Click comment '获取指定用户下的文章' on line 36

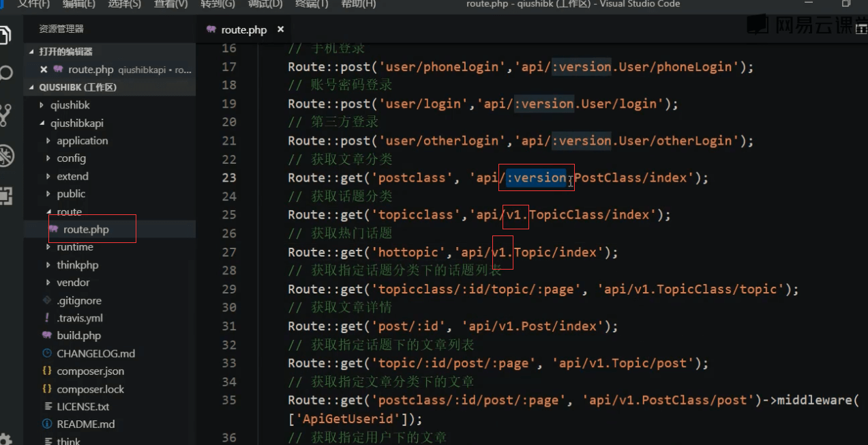(x=378, y=437)
